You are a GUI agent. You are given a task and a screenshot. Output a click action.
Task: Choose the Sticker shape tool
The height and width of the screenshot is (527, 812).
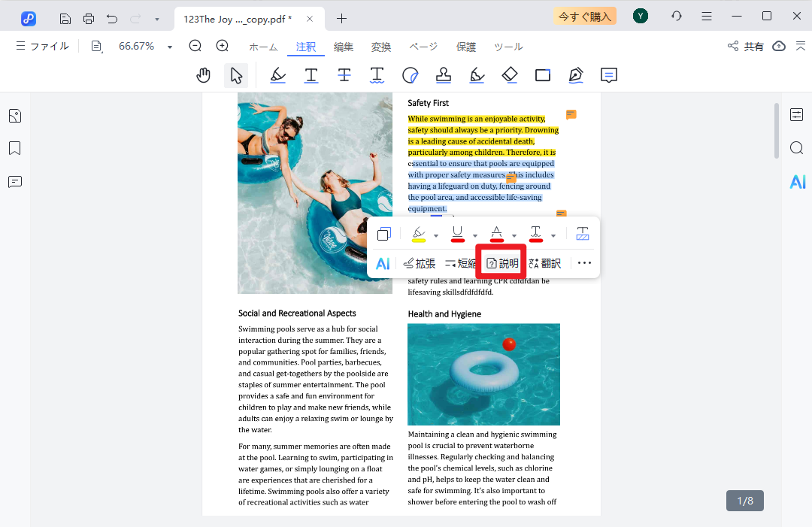pyautogui.click(x=410, y=75)
